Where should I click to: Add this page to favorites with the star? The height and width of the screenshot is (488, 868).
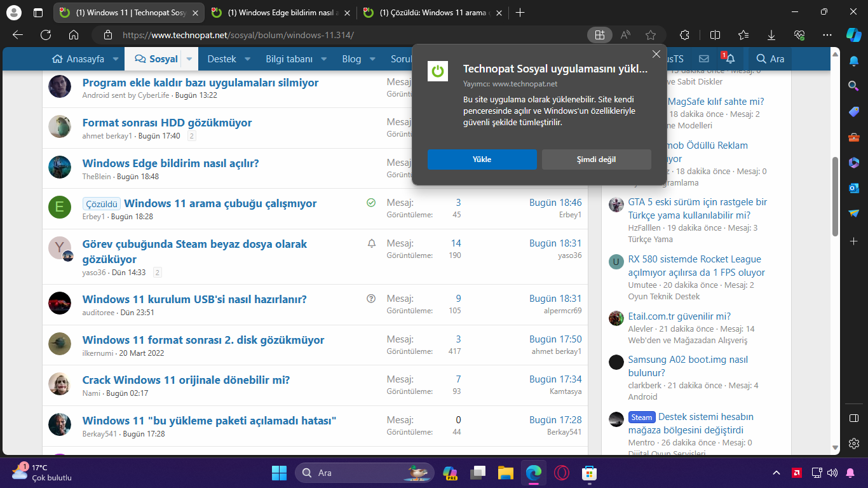[650, 35]
